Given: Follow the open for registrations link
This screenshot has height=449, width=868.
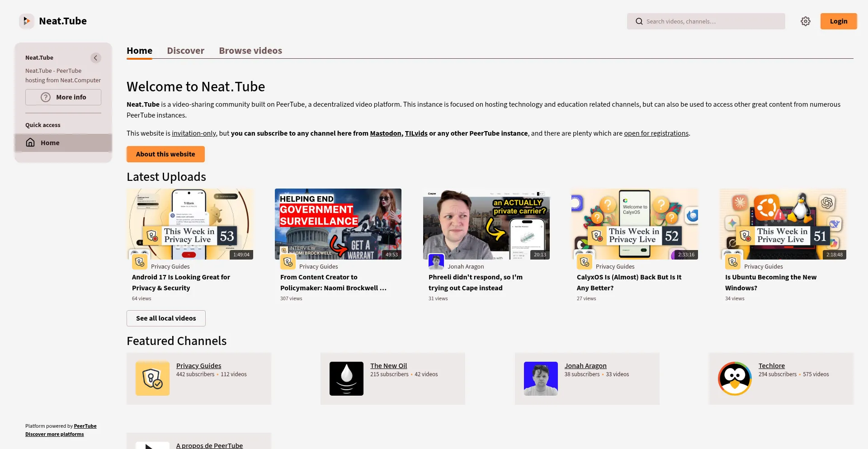Looking at the screenshot, I should [x=656, y=133].
